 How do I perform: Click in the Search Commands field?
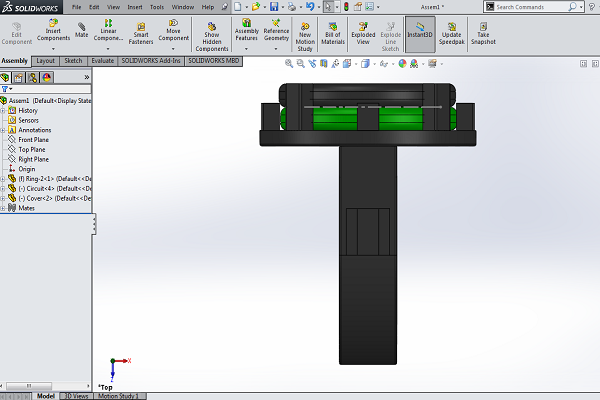[532, 7]
